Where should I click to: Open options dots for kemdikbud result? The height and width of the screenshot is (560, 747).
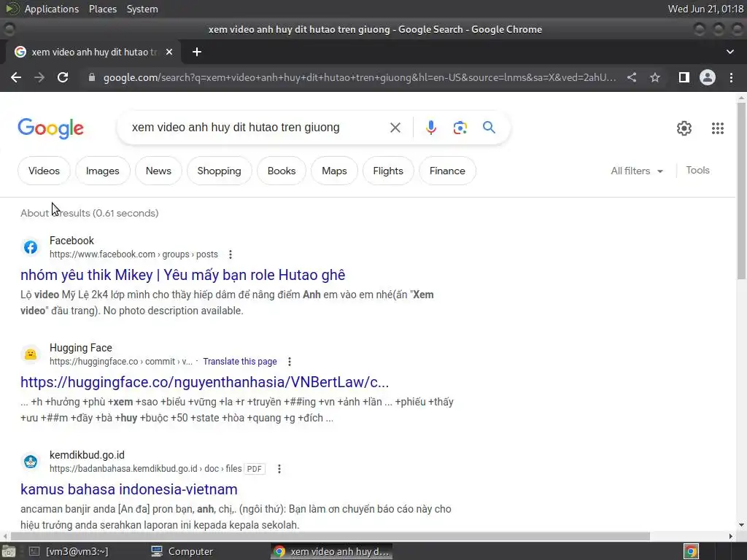(279, 469)
